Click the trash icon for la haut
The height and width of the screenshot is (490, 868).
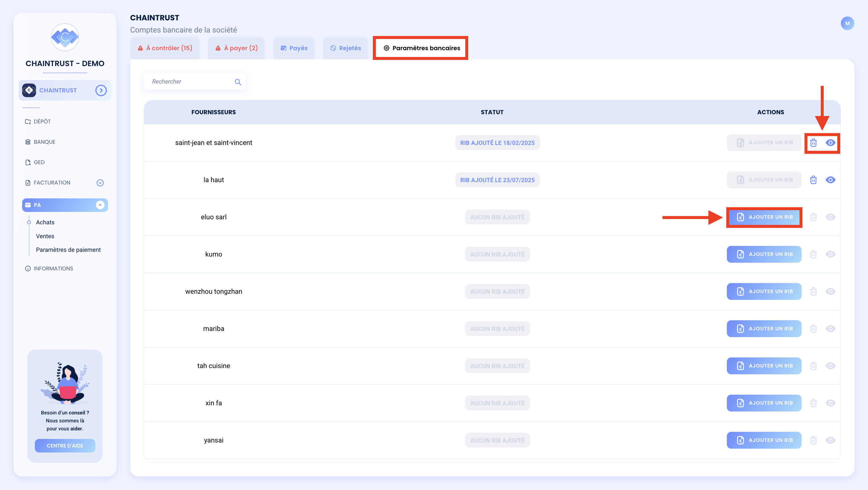[813, 180]
